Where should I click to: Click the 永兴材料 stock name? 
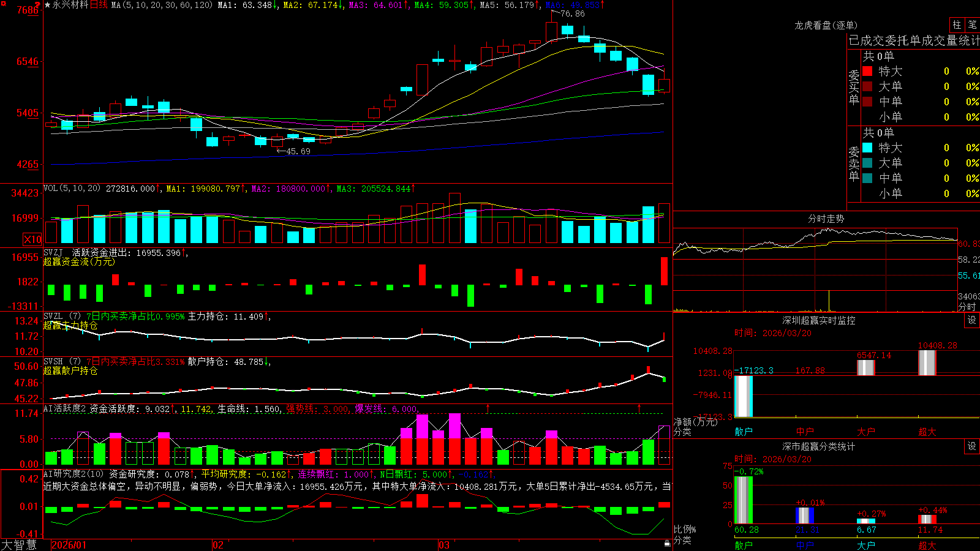(x=70, y=5)
